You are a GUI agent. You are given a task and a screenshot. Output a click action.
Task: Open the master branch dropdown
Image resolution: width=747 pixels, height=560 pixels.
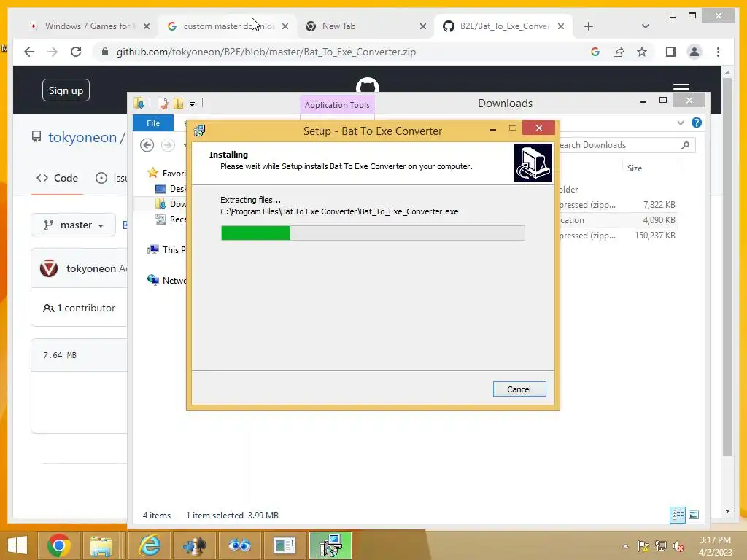coord(74,225)
